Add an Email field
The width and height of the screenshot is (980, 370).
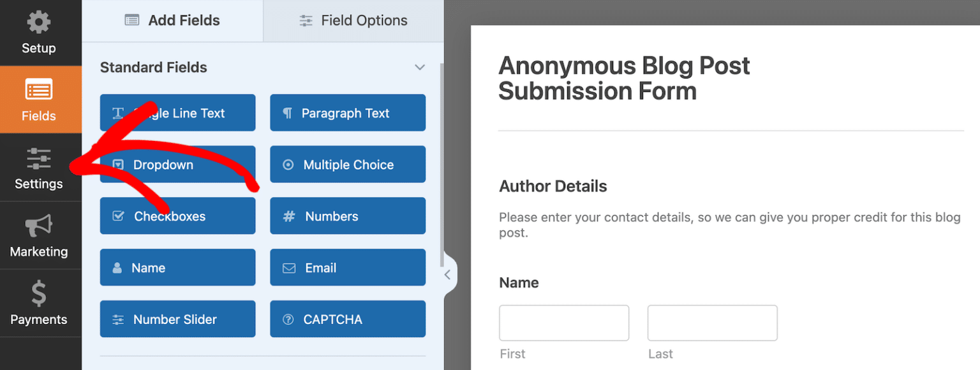click(x=348, y=268)
